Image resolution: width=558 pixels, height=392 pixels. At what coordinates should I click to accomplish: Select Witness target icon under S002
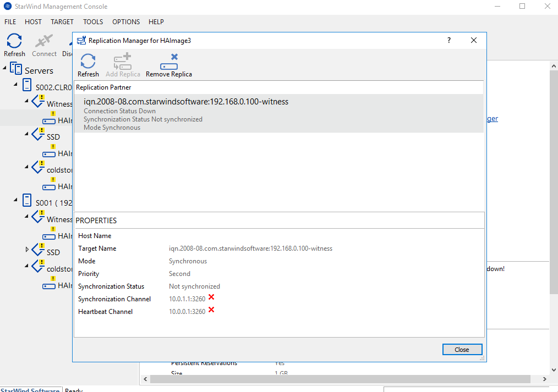(x=38, y=101)
